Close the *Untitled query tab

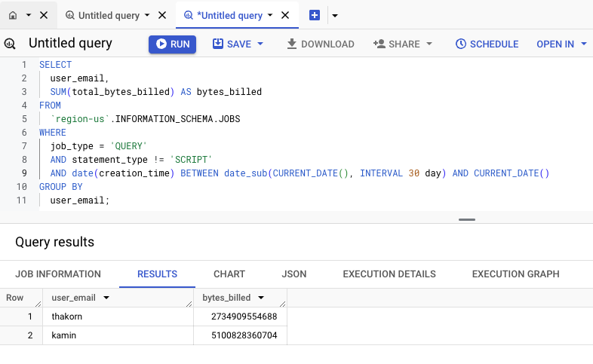[x=285, y=15]
